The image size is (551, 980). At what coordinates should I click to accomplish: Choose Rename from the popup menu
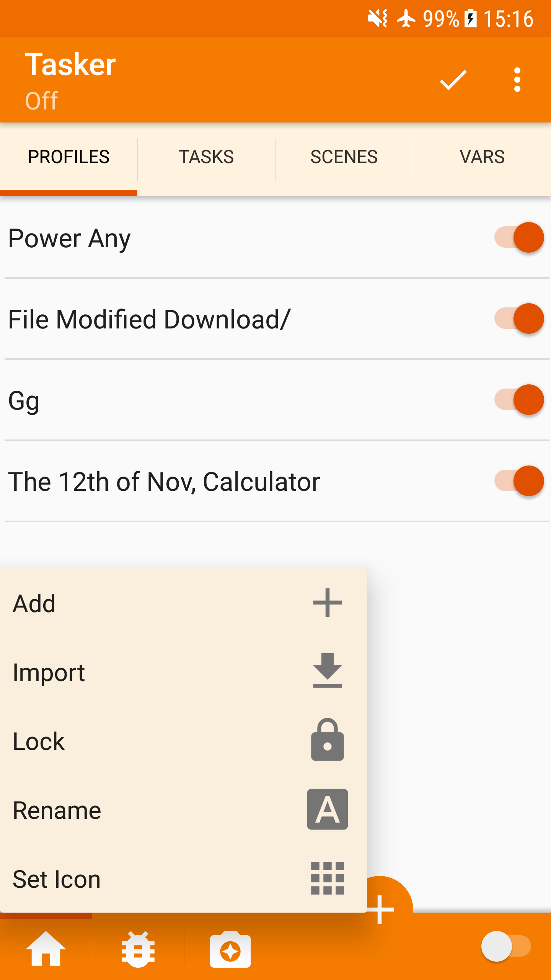[x=57, y=810]
